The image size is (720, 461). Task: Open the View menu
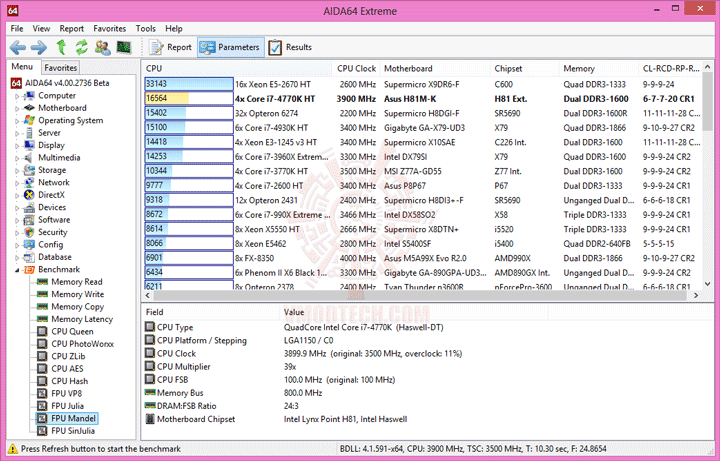pyautogui.click(x=41, y=28)
